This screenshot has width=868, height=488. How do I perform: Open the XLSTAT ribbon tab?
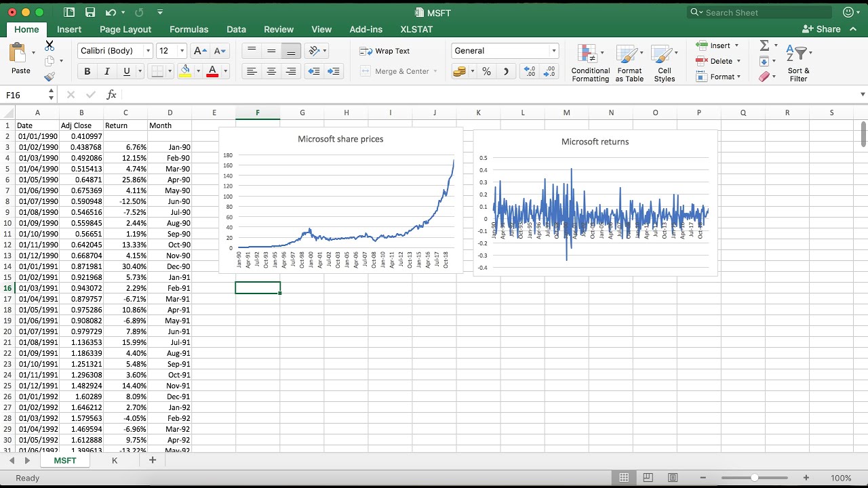[x=416, y=29]
